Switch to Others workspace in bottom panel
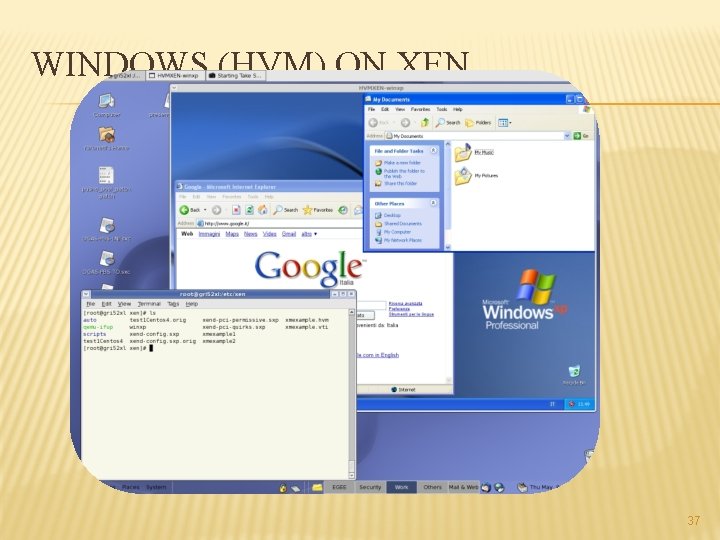The height and width of the screenshot is (540, 720). (432, 487)
